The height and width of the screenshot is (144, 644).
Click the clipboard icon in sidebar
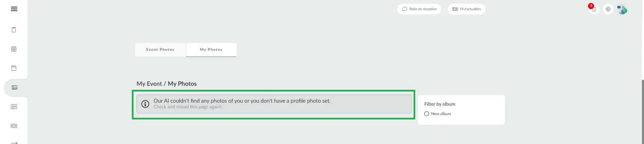[14, 30]
